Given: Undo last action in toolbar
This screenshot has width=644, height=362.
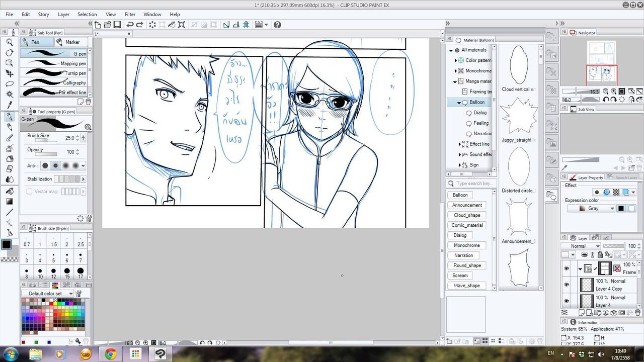Looking at the screenshot, I should (130, 25).
